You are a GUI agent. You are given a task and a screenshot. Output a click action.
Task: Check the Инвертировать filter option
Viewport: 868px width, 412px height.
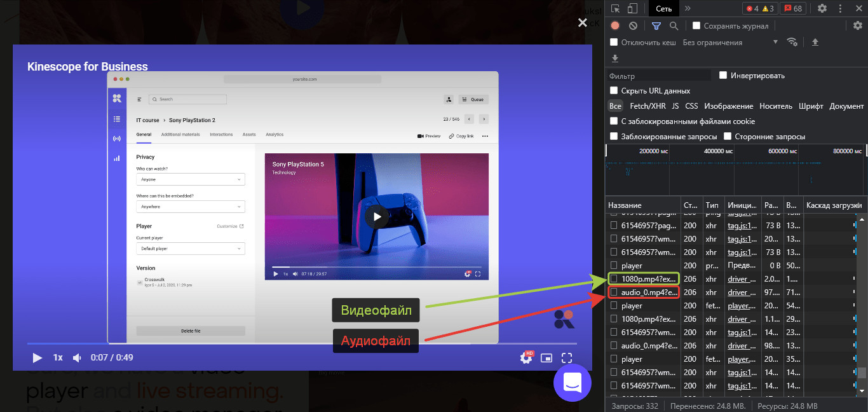723,75
